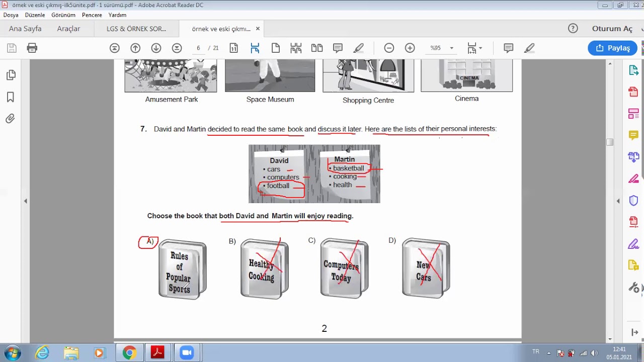Zoom in with plus button
This screenshot has height=362, width=644.
pos(410,48)
